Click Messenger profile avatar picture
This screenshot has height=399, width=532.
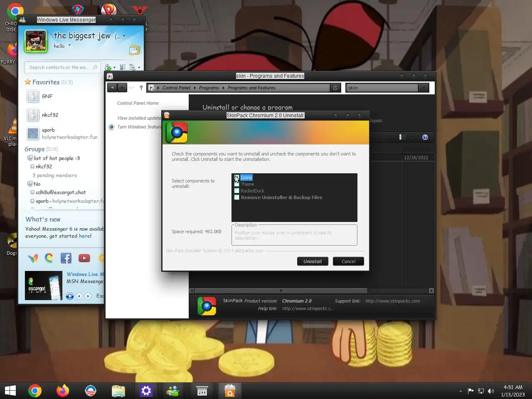coord(36,41)
